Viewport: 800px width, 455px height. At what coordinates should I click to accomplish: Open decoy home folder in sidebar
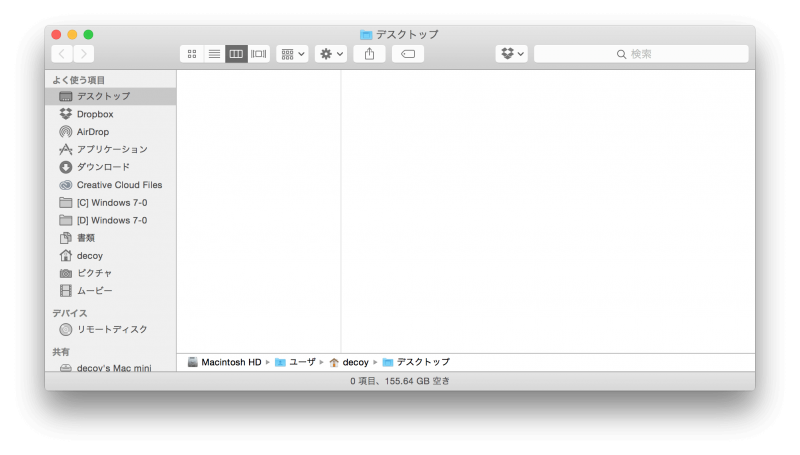pos(110,256)
